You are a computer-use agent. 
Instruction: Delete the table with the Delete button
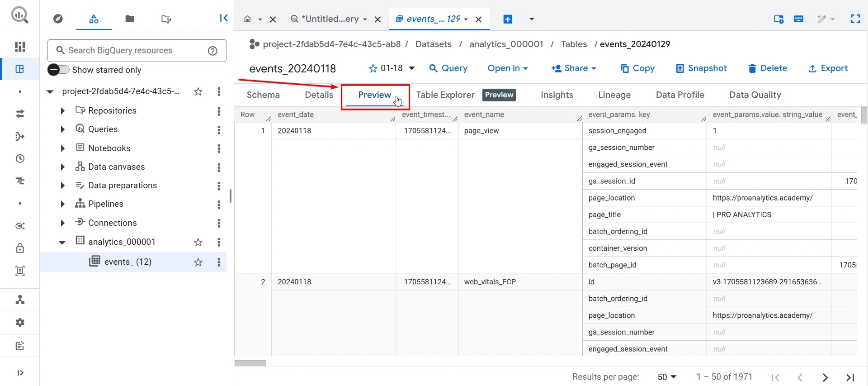[768, 68]
